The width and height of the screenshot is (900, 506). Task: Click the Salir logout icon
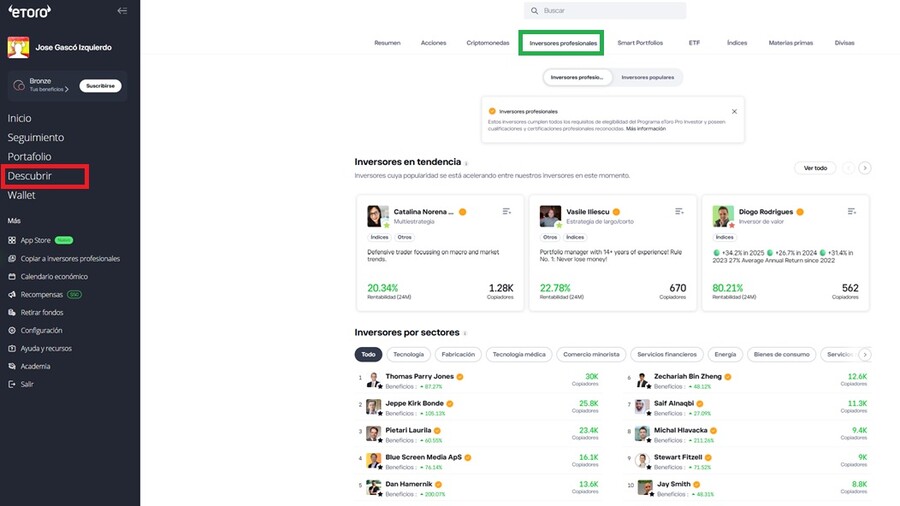(x=12, y=384)
